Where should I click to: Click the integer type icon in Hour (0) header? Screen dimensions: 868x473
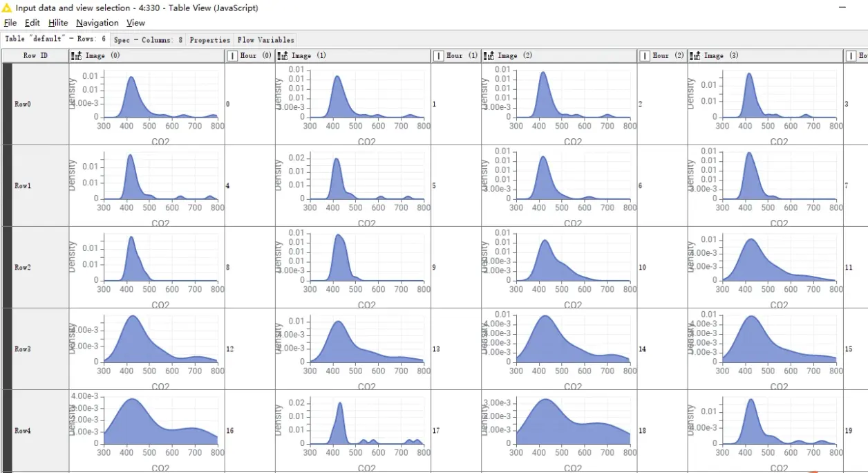(232, 55)
